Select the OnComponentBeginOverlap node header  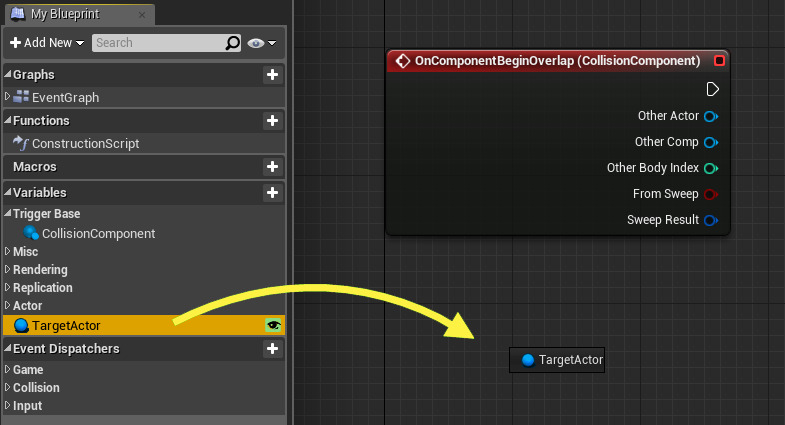[x=558, y=61]
